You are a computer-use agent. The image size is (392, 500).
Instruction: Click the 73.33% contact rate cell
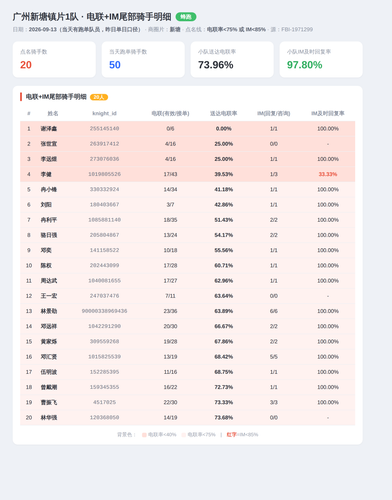point(223,402)
